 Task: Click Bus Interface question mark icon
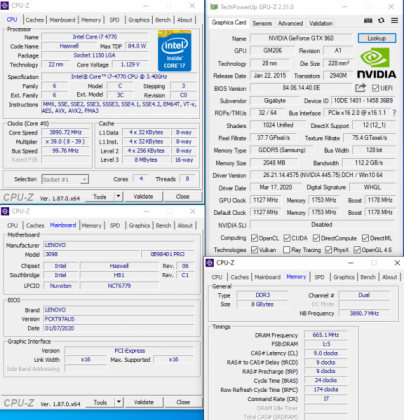click(x=395, y=113)
